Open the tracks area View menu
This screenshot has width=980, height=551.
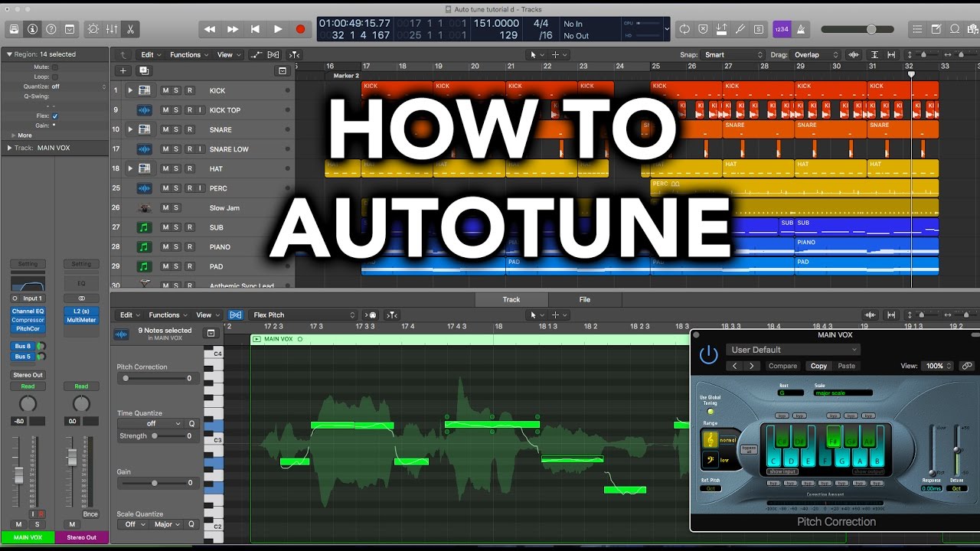pos(228,55)
